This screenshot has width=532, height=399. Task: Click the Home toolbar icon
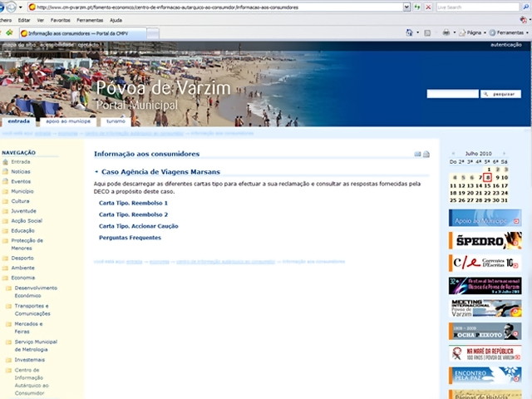(410, 32)
